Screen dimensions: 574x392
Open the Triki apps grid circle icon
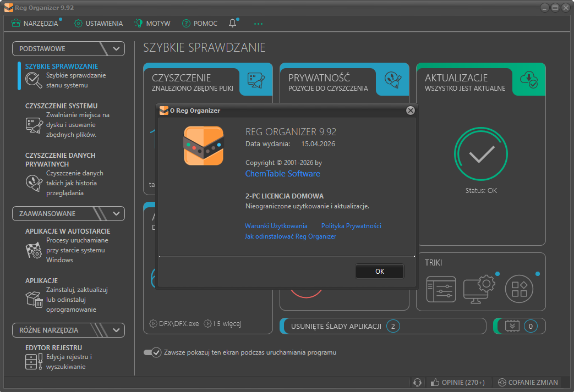point(519,289)
